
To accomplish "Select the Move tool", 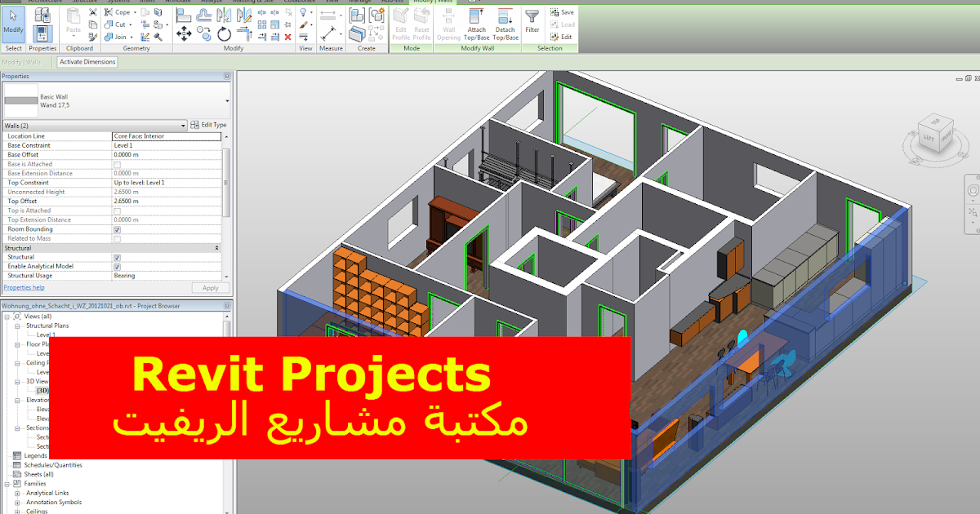I will coord(184,33).
